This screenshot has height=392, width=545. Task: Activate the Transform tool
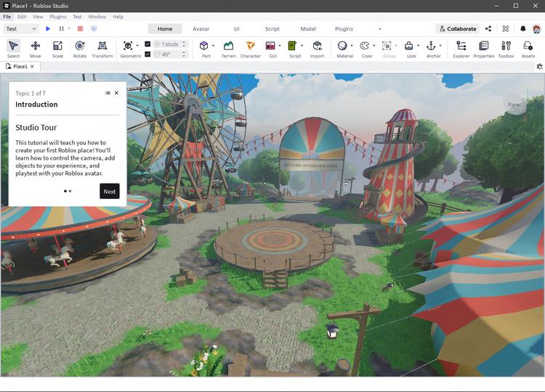[102, 49]
